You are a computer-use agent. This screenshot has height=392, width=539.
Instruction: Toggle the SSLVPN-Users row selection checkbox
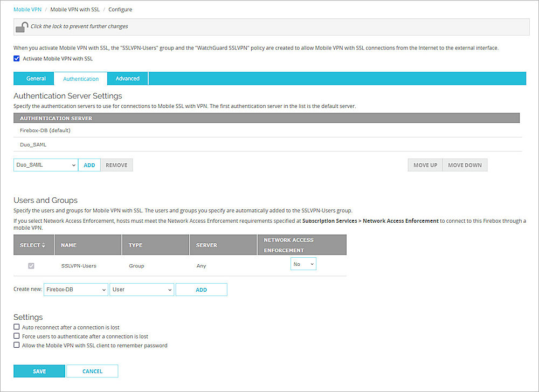coord(31,265)
